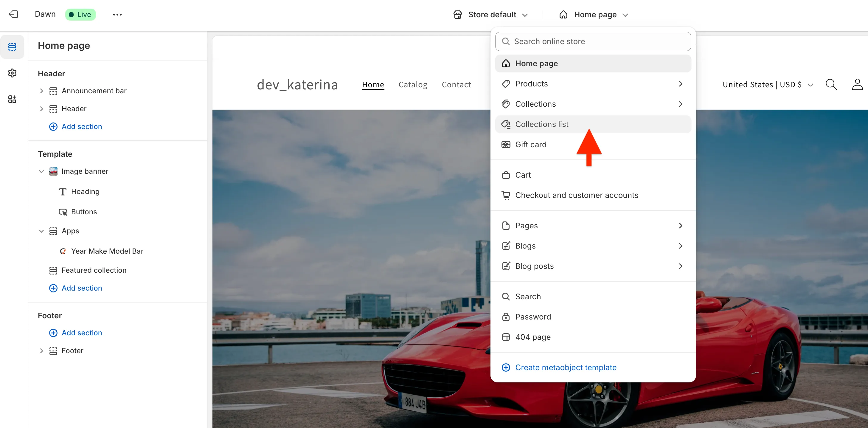Image resolution: width=868 pixels, height=428 pixels.
Task: Click Add section under Template
Action: [x=81, y=288]
